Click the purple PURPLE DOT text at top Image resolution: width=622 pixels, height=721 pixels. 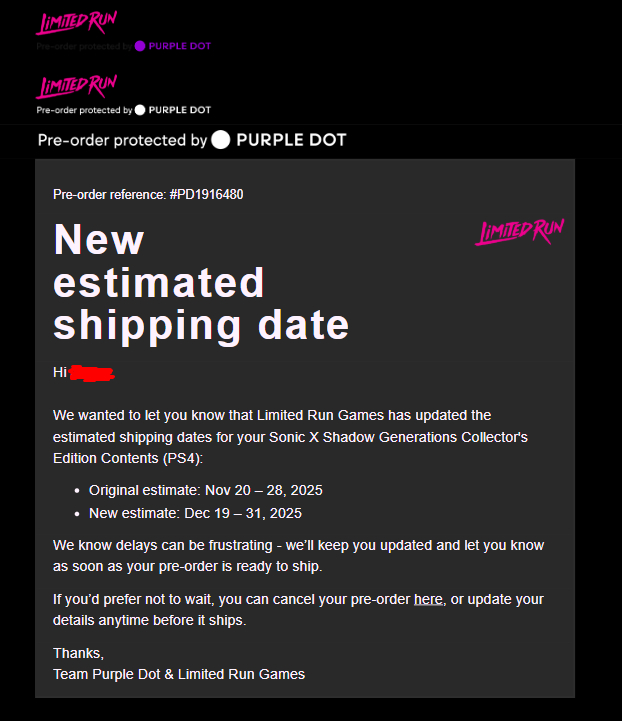pos(180,46)
